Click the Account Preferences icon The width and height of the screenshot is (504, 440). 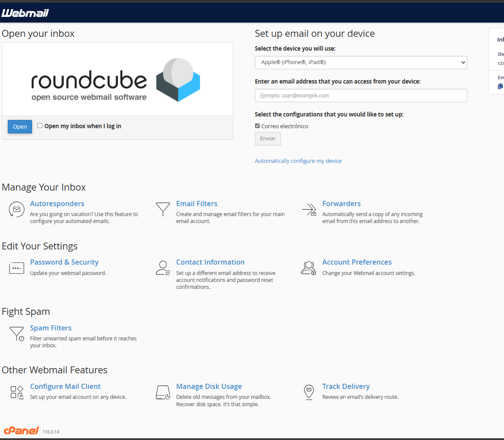coord(309,268)
